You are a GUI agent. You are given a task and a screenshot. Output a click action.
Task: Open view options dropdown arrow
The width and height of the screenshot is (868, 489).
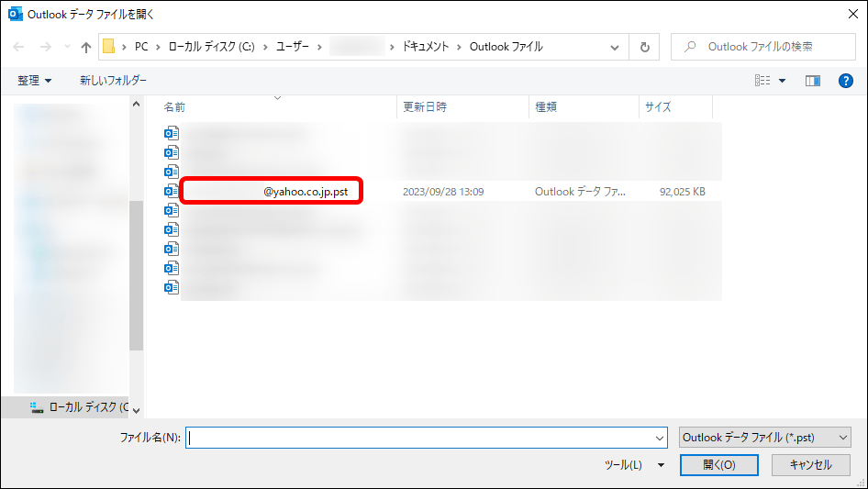tap(782, 81)
